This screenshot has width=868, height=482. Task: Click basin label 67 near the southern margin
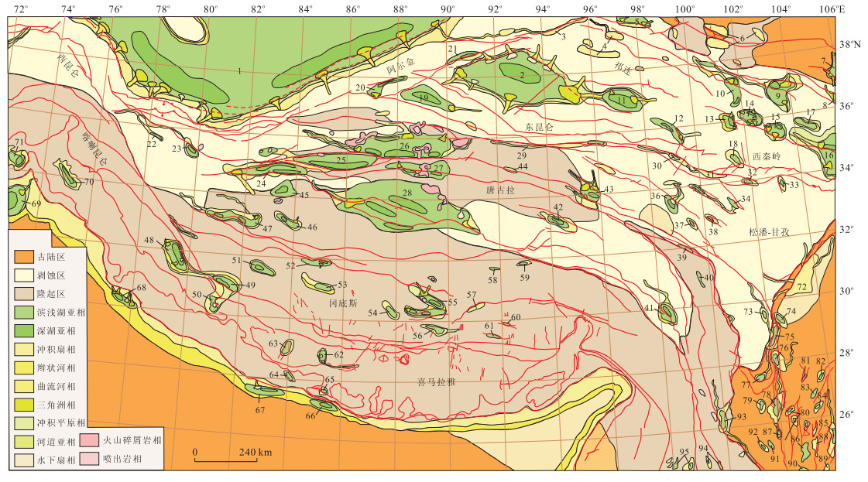[260, 410]
